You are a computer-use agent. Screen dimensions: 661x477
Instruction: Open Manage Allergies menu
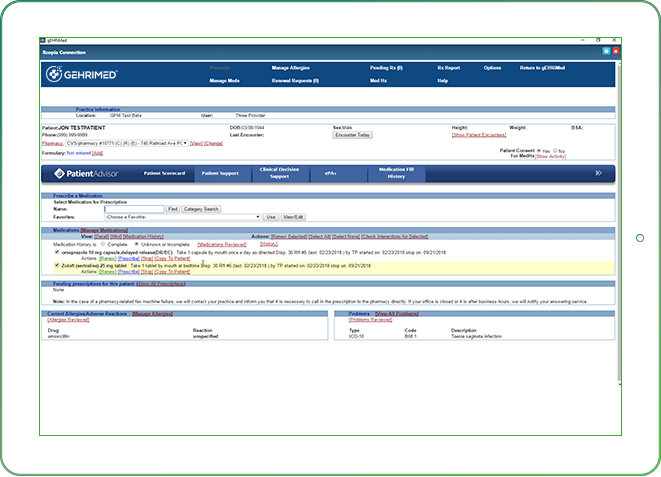[290, 68]
